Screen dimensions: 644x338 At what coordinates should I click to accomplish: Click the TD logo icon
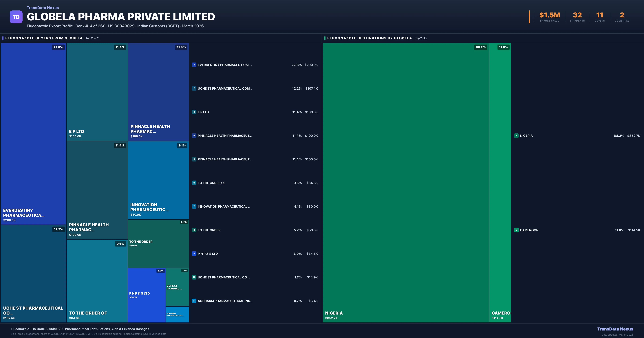click(x=16, y=17)
